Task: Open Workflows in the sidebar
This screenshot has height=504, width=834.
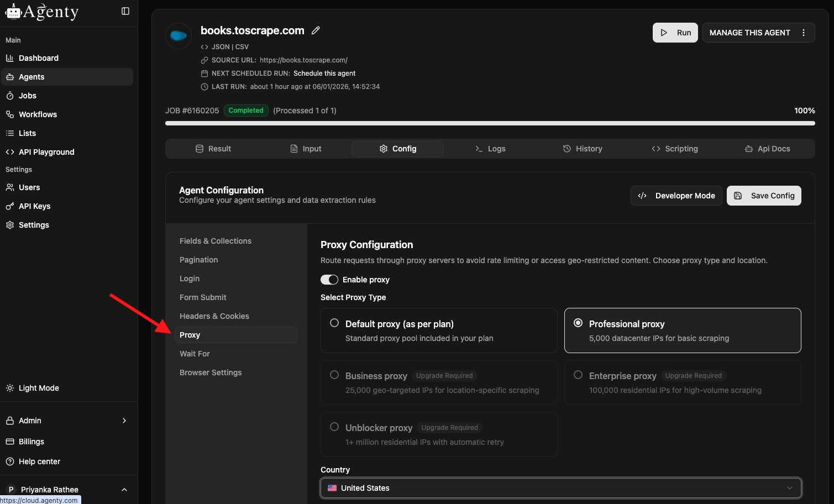Action: click(38, 114)
